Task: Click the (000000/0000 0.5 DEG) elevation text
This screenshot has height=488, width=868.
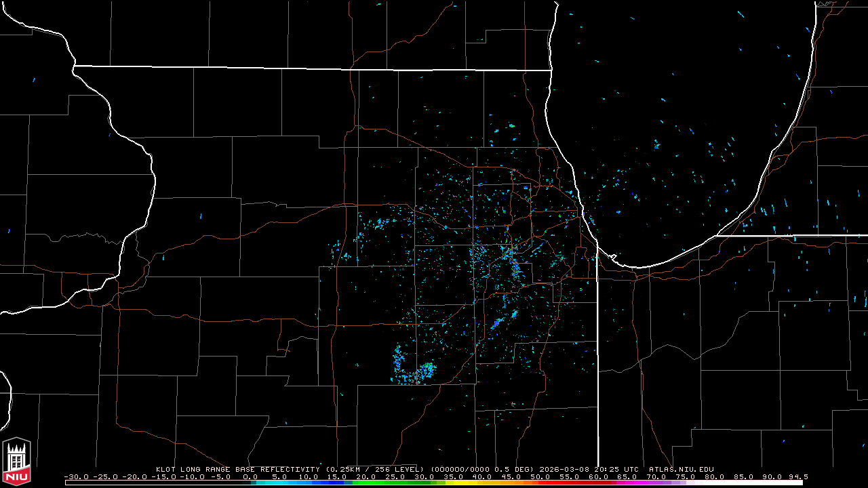Action: pos(483,469)
